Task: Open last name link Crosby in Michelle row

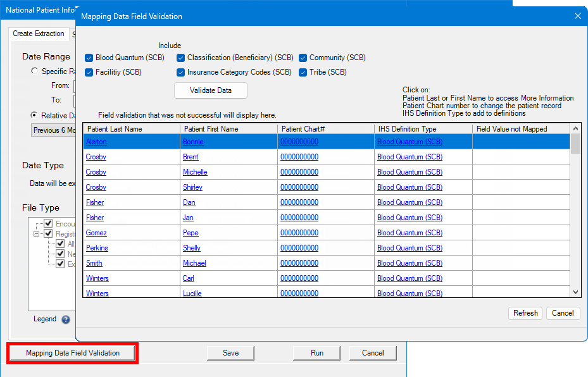Action: coord(96,172)
